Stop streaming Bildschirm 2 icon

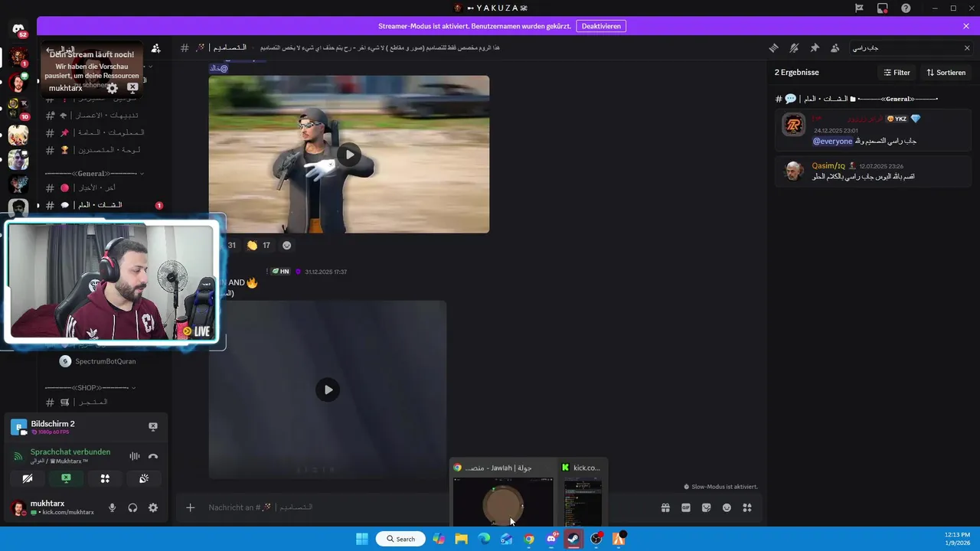point(153,426)
